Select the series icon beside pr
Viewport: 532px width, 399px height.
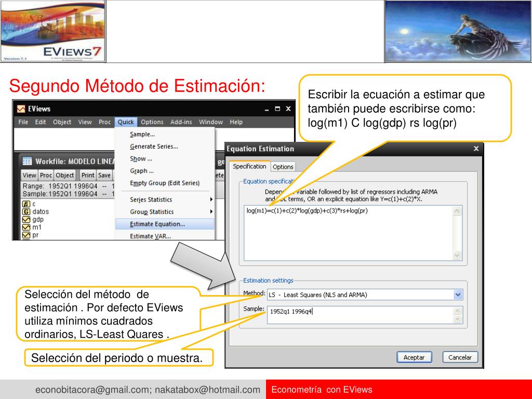pos(26,235)
